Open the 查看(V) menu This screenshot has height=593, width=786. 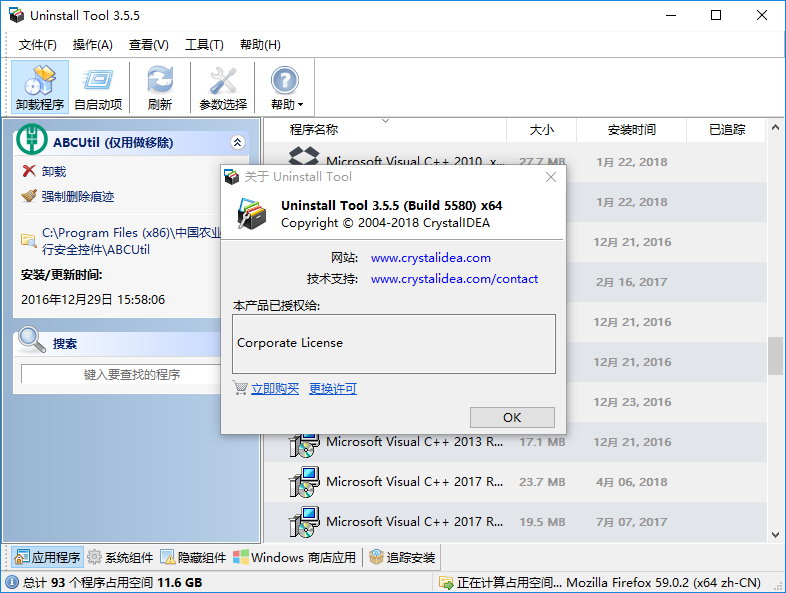pos(149,45)
